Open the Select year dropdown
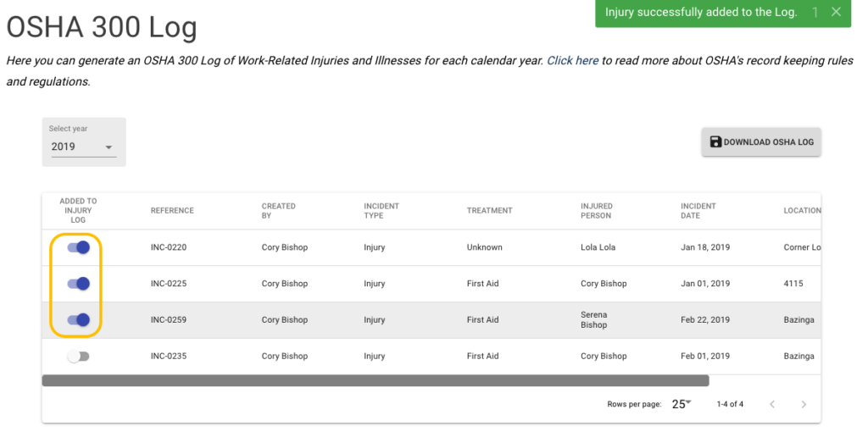 [83, 147]
